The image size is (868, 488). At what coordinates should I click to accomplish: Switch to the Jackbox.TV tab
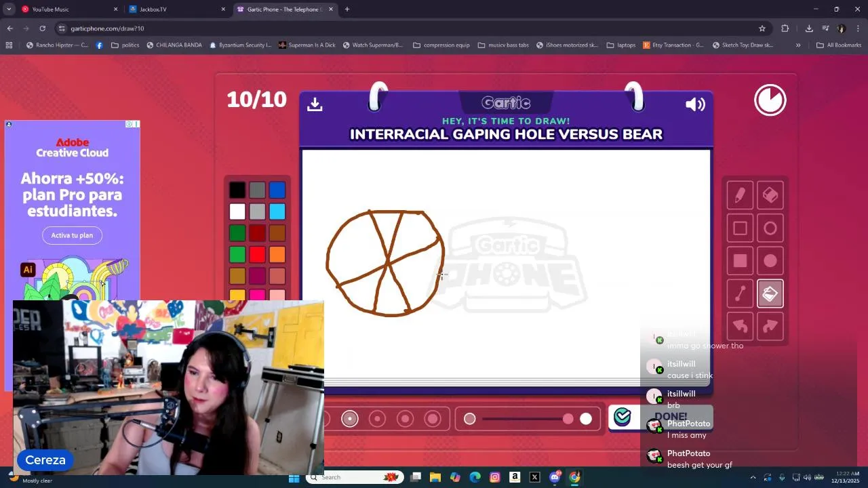click(x=178, y=9)
